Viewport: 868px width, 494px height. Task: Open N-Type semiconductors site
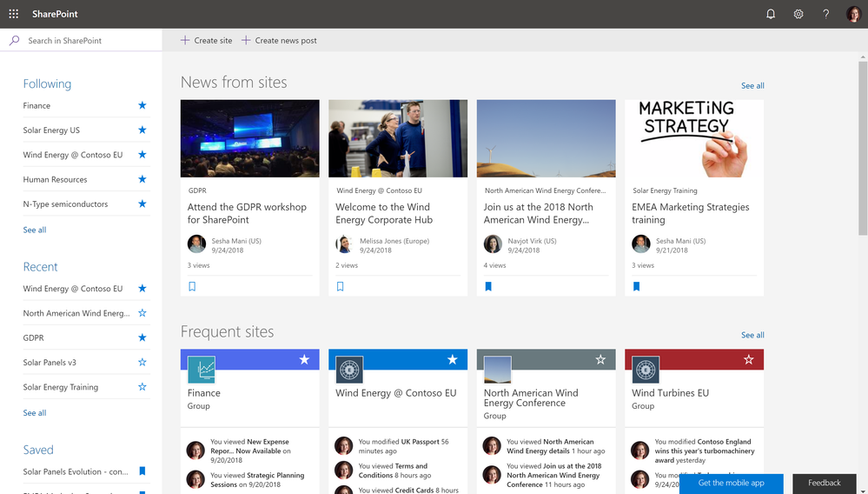(x=65, y=204)
